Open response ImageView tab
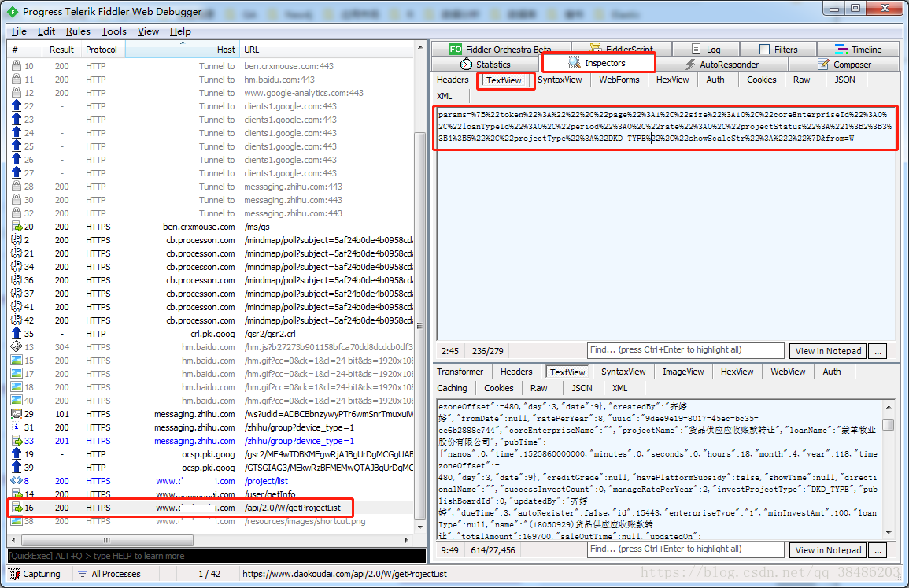The height and width of the screenshot is (588, 909). 683,372
